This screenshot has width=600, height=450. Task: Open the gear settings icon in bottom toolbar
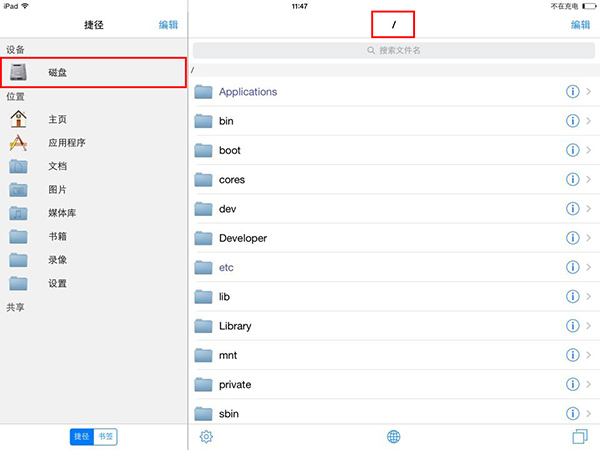[206, 436]
